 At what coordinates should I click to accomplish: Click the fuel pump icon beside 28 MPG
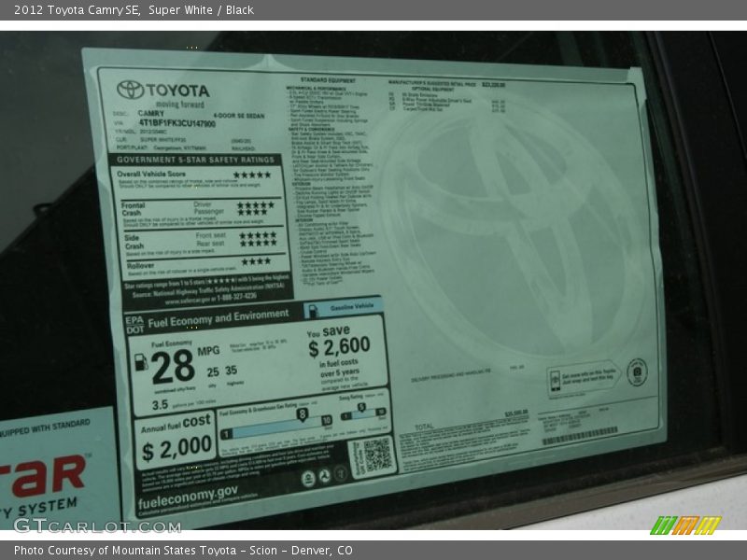[x=141, y=362]
